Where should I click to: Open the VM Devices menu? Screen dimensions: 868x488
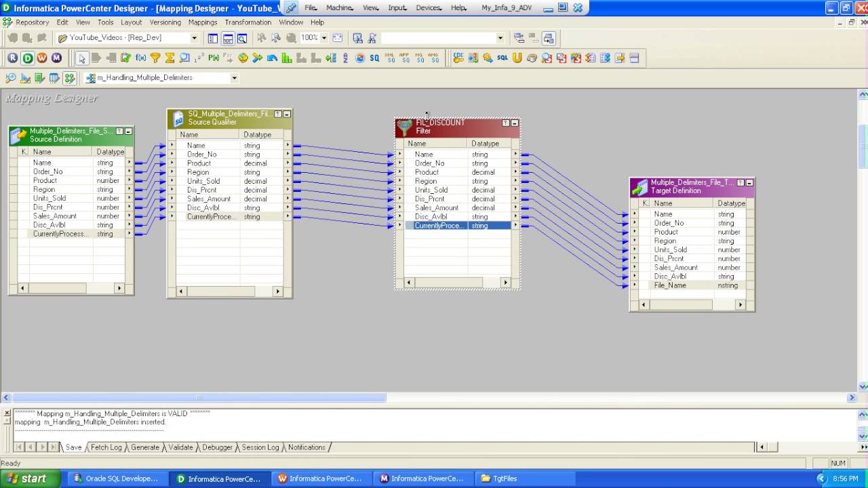click(x=428, y=7)
